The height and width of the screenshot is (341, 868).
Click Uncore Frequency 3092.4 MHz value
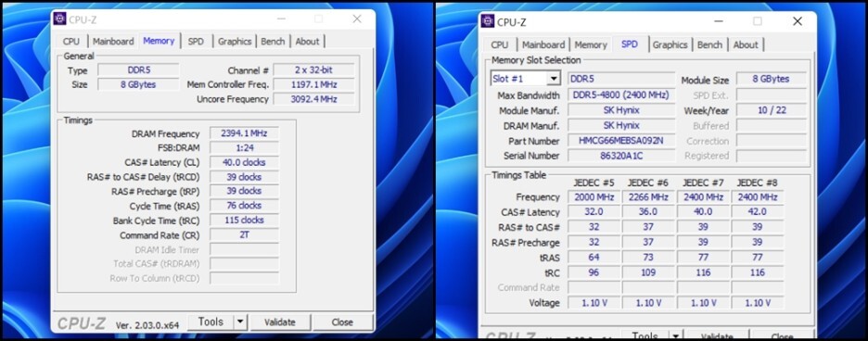[x=313, y=99]
